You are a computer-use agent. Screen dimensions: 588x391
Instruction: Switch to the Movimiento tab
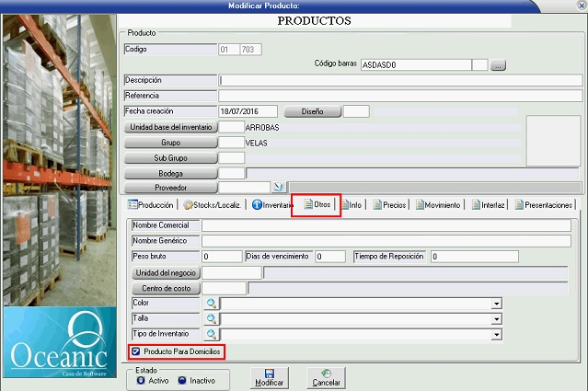click(x=438, y=205)
